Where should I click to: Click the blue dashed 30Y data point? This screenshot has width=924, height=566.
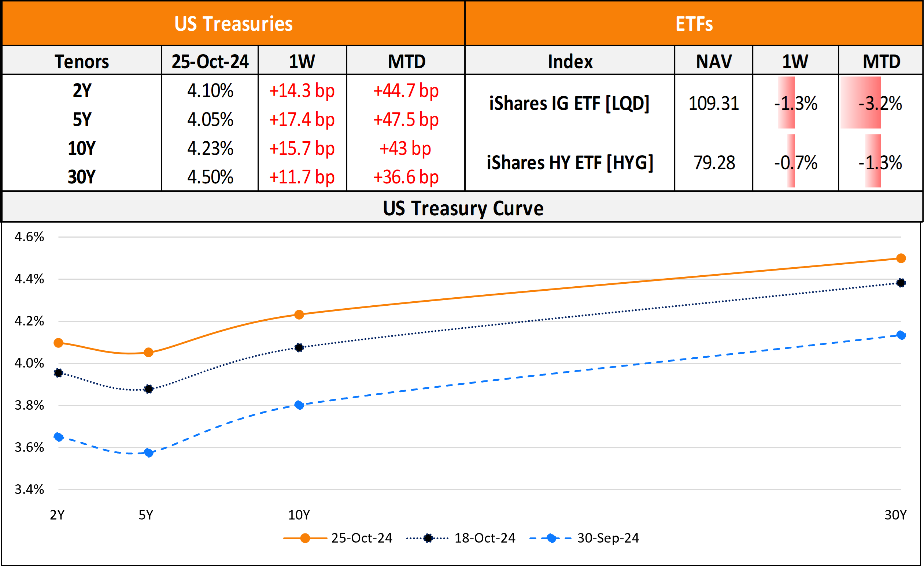[901, 335]
